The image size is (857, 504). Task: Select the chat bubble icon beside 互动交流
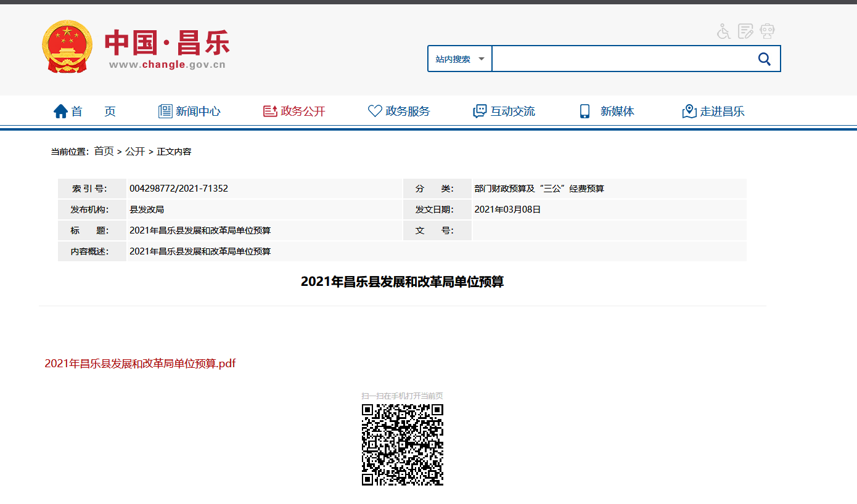point(479,111)
